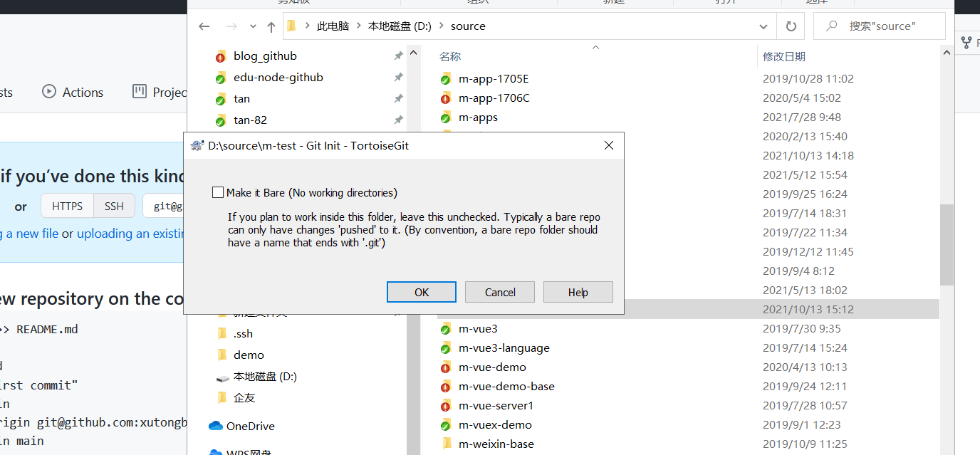Screen dimensions: 980x455
Task: Go up one folder level
Action: (x=271, y=26)
